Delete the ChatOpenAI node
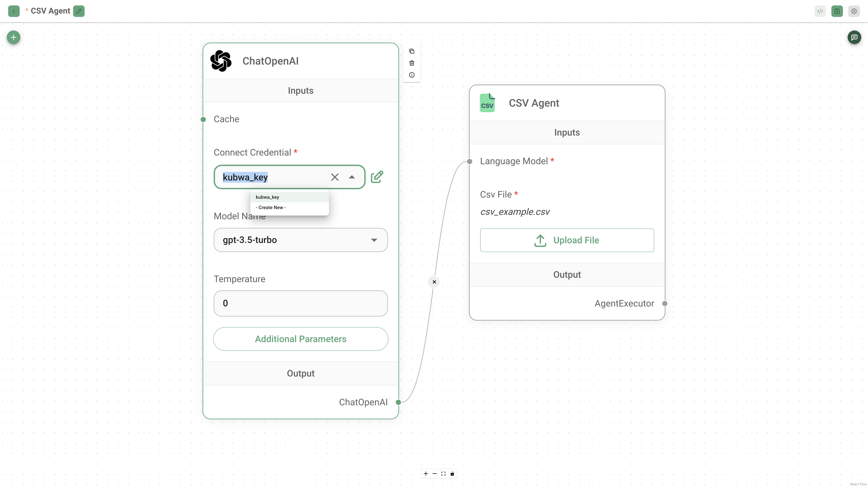The height and width of the screenshot is (488, 868). click(412, 63)
